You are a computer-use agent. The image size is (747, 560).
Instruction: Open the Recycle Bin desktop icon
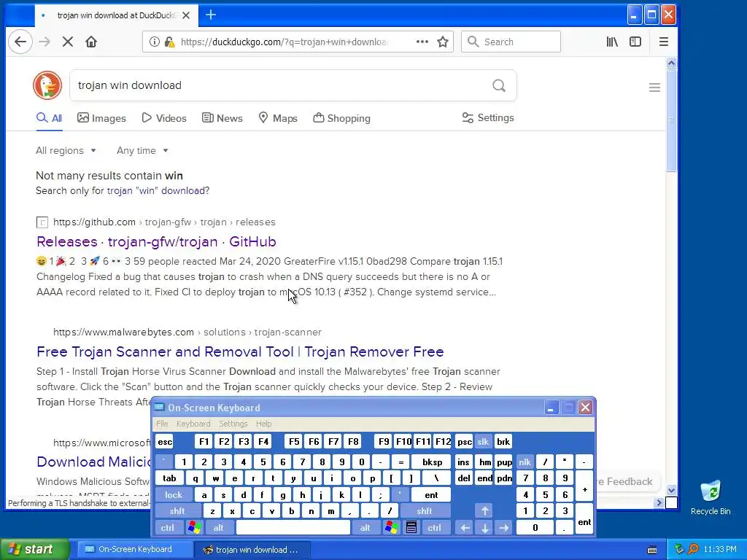(711, 497)
